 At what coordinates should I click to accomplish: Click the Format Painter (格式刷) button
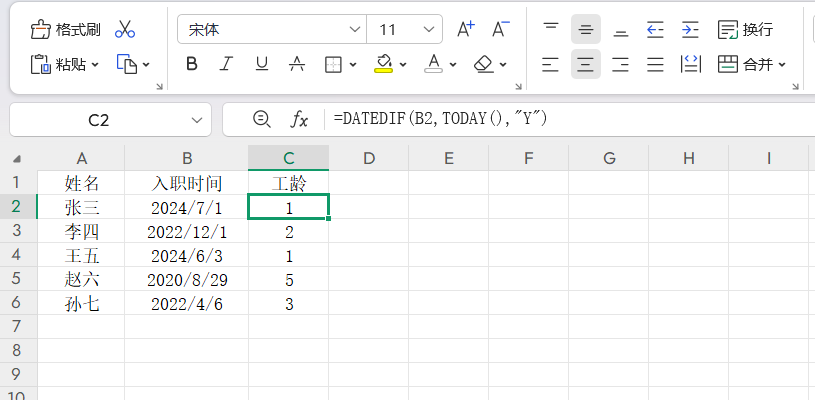(x=66, y=29)
